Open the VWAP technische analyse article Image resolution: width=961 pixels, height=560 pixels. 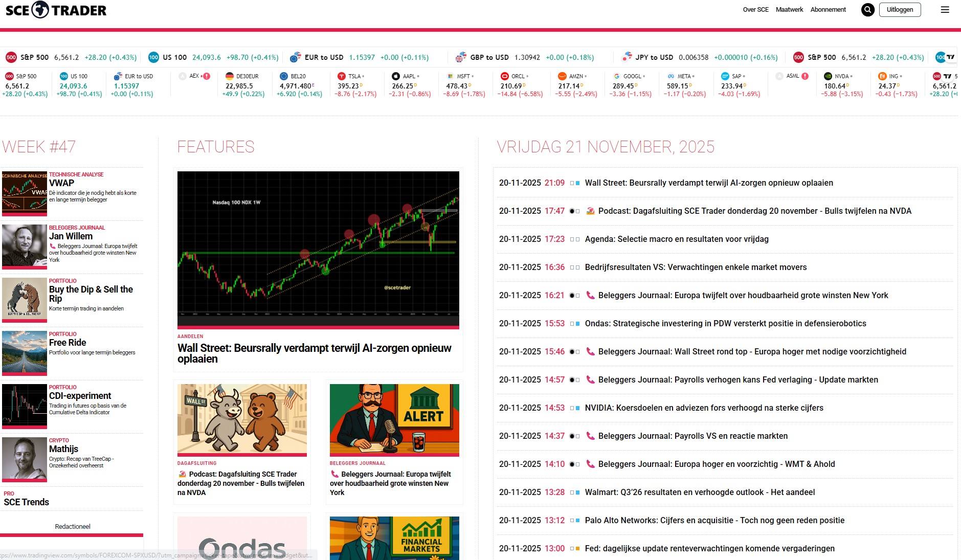point(72,194)
